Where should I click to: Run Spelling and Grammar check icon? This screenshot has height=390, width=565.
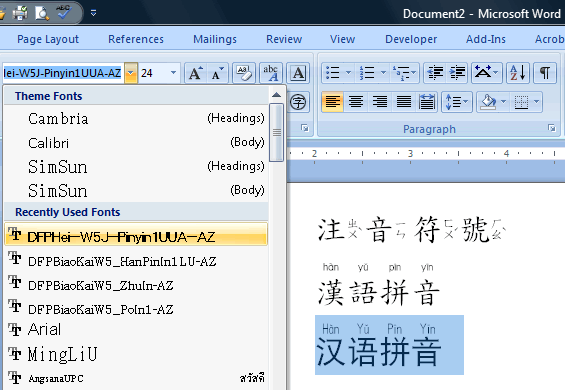tap(64, 13)
